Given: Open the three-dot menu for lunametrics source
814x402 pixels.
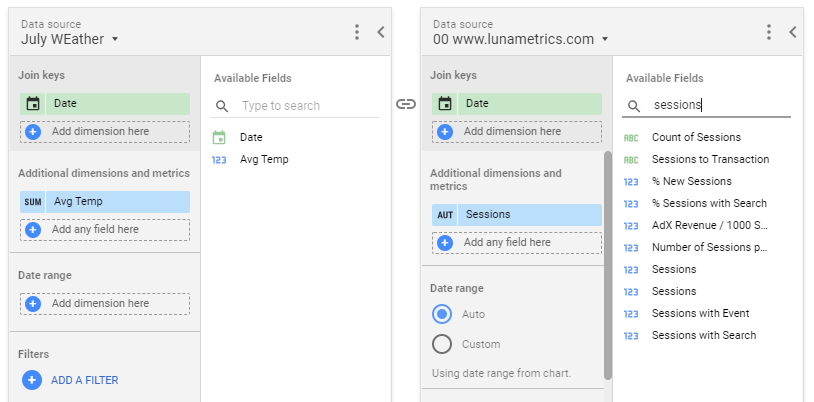Looking at the screenshot, I should 769,32.
